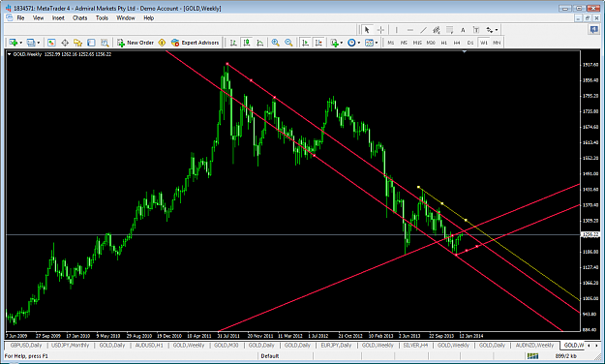Image resolution: width=605 pixels, height=364 pixels.
Task: Switch timeframe to H1
Action: click(443, 43)
